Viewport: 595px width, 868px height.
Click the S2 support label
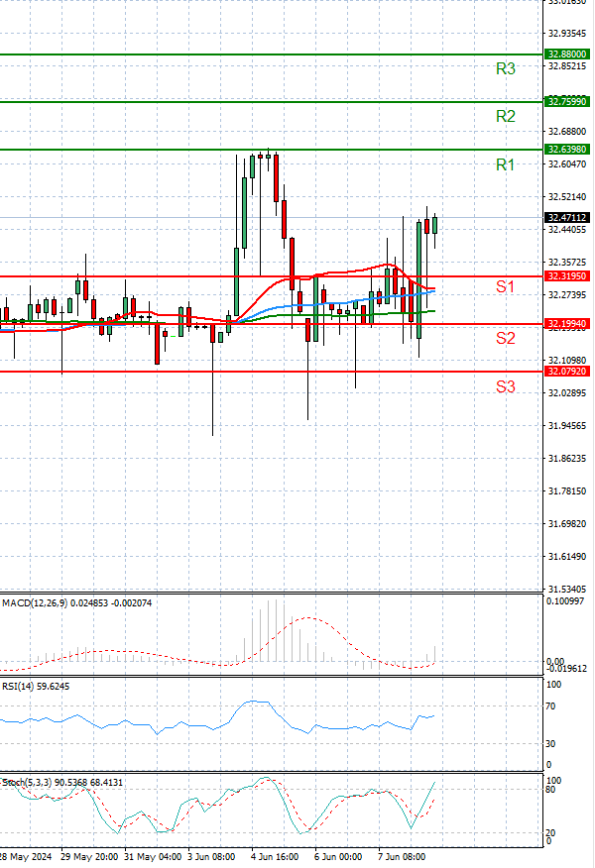pyautogui.click(x=505, y=338)
